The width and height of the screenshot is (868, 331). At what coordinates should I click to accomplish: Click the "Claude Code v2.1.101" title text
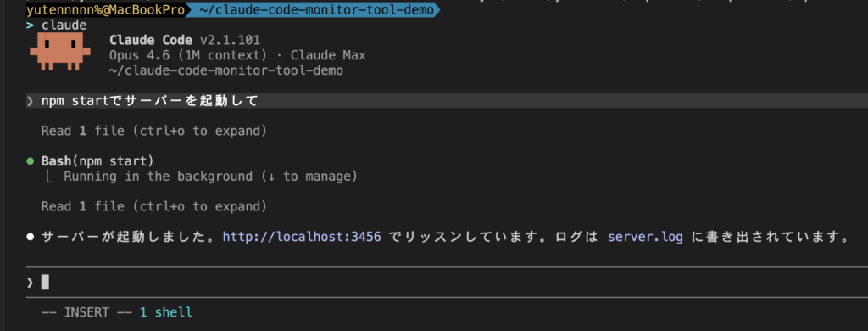coord(184,40)
